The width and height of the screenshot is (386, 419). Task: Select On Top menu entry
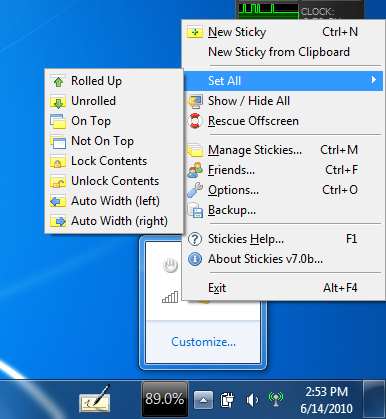point(114,121)
